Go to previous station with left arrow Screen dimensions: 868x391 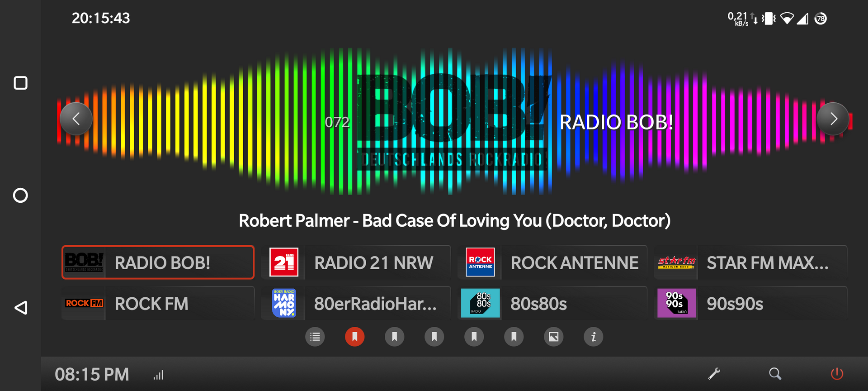point(76,119)
